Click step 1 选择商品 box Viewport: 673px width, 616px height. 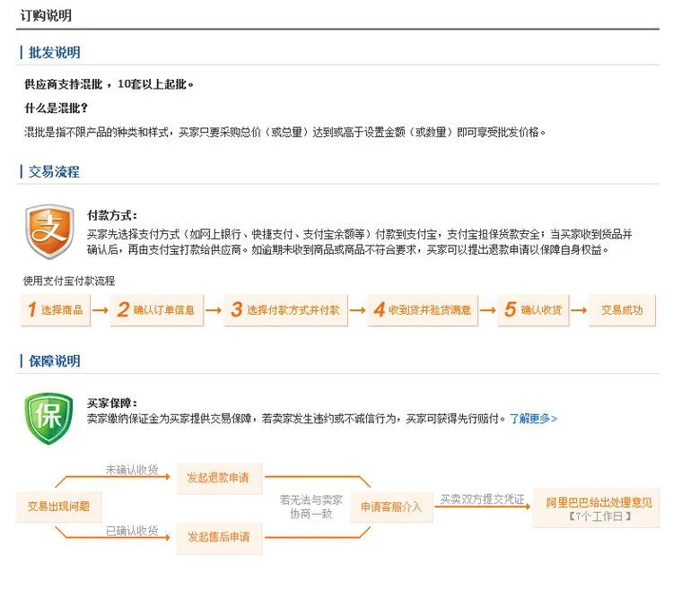[56, 310]
